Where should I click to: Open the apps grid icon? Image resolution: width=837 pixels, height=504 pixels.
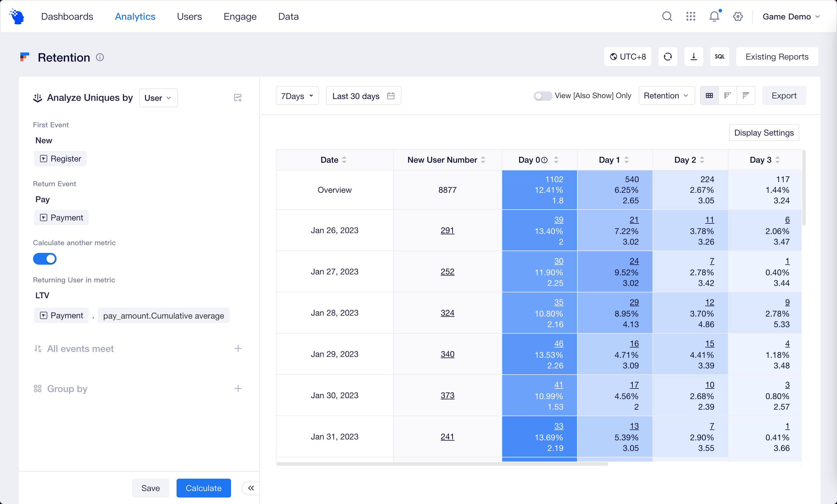(x=691, y=16)
